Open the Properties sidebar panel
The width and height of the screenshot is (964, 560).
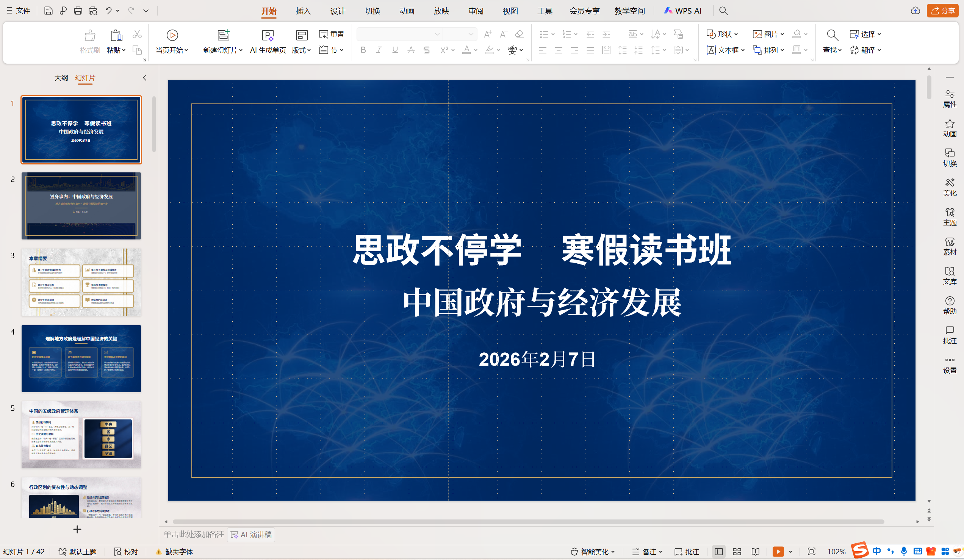click(x=949, y=98)
